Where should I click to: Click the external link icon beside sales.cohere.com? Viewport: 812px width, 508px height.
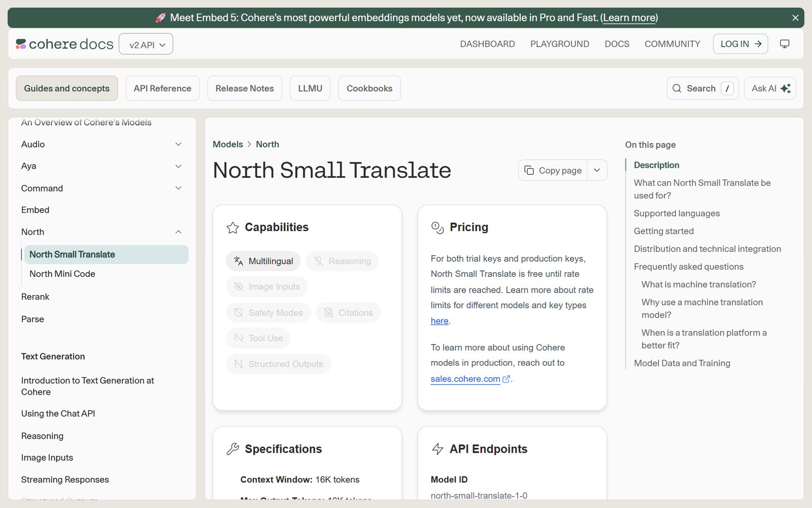(x=506, y=379)
